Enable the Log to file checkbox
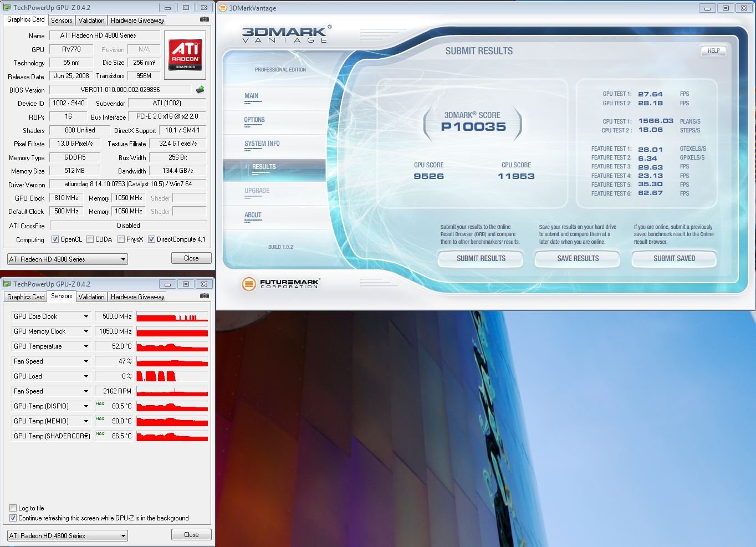 pyautogui.click(x=13, y=508)
